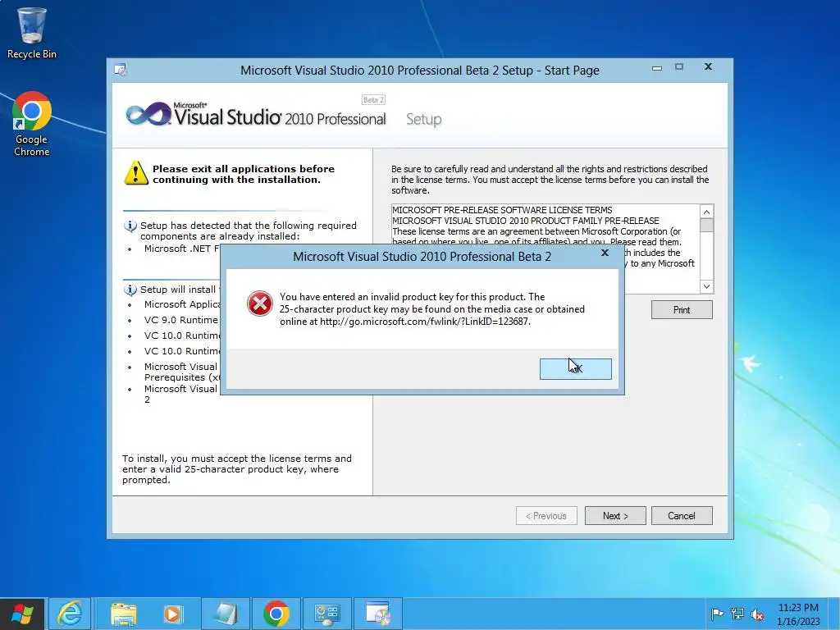This screenshot has width=840, height=630.
Task: Click 'To install, you must accept' paragraph
Action: tap(237, 469)
